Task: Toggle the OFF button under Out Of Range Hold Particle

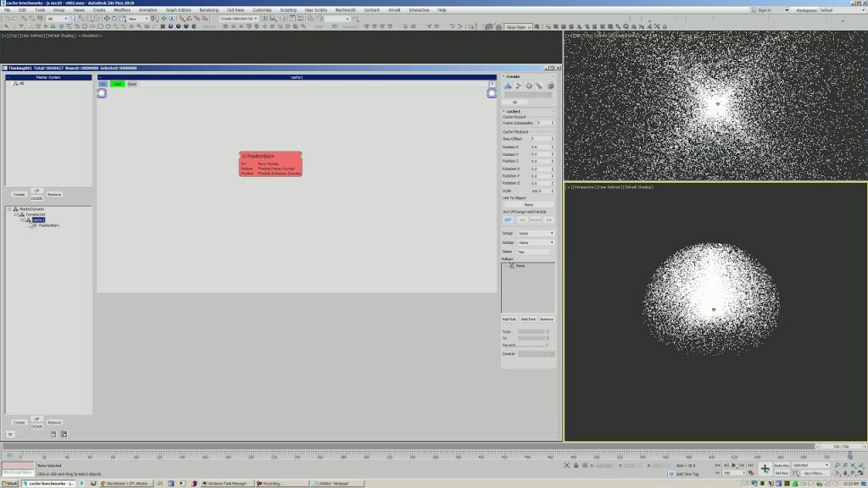Action: (509, 219)
